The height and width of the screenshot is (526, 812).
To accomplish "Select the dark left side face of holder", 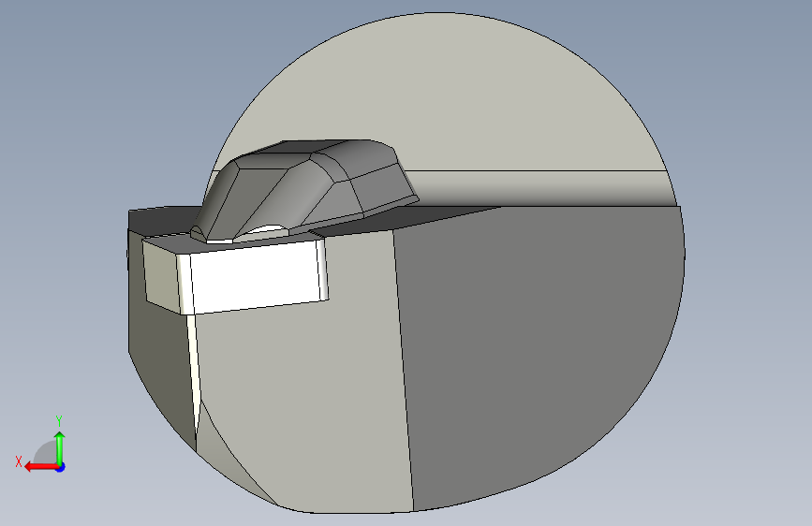I will [x=158, y=362].
